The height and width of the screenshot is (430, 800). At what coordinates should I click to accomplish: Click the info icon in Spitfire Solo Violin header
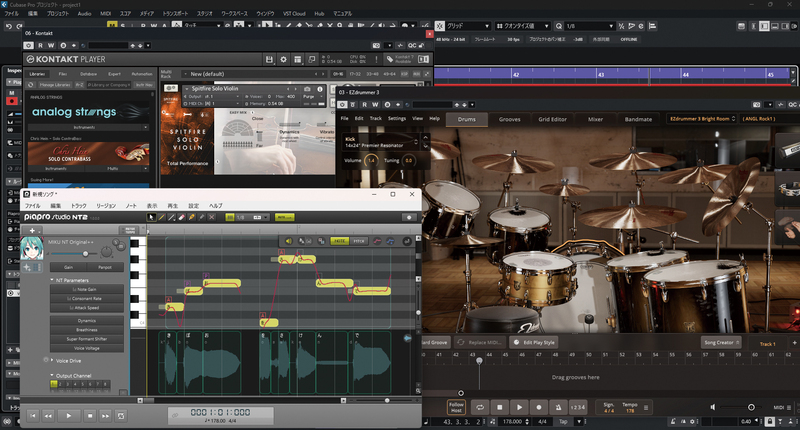(x=320, y=89)
